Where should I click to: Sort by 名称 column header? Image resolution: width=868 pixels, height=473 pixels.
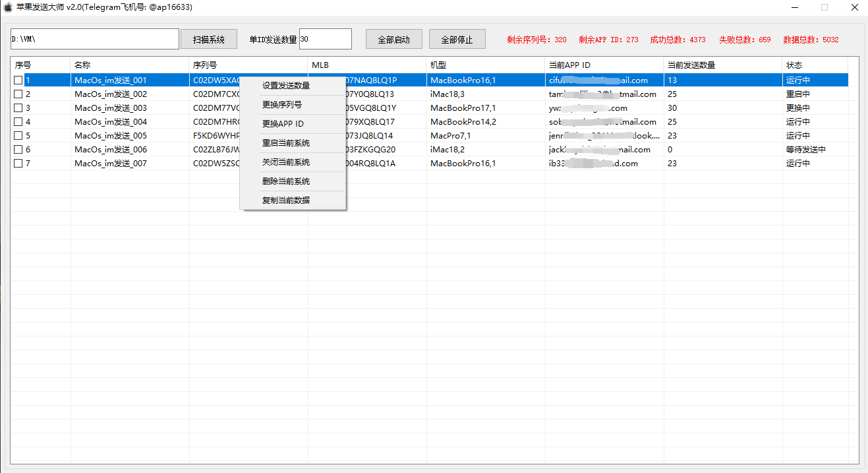coord(130,65)
